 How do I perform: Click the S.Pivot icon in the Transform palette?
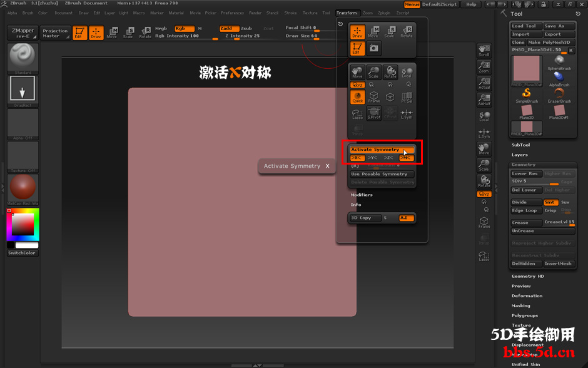pyautogui.click(x=374, y=113)
